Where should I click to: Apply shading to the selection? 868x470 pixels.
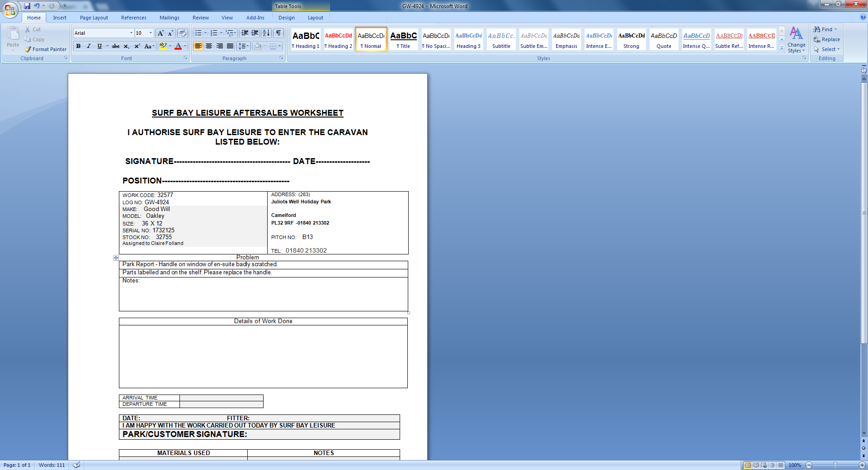coord(258,46)
